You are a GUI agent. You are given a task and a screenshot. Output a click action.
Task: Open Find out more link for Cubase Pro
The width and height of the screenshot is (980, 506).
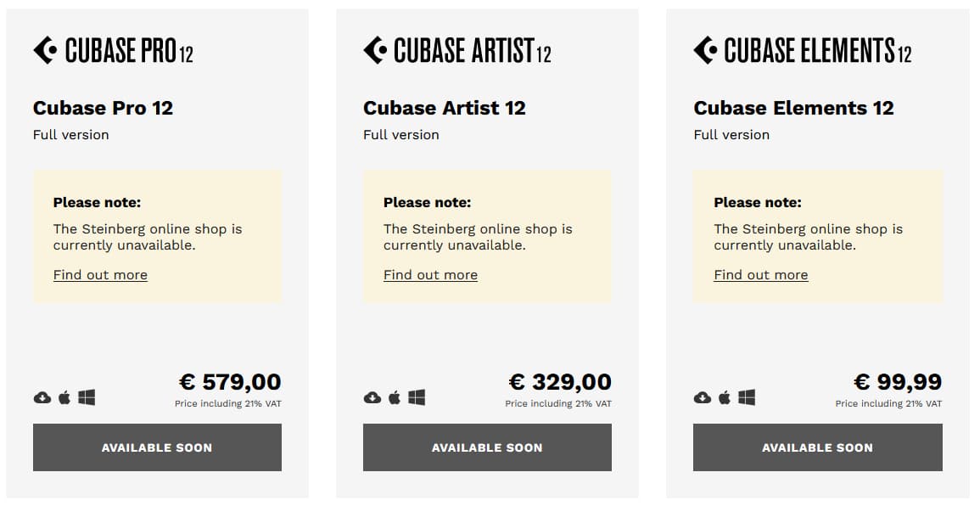click(100, 275)
